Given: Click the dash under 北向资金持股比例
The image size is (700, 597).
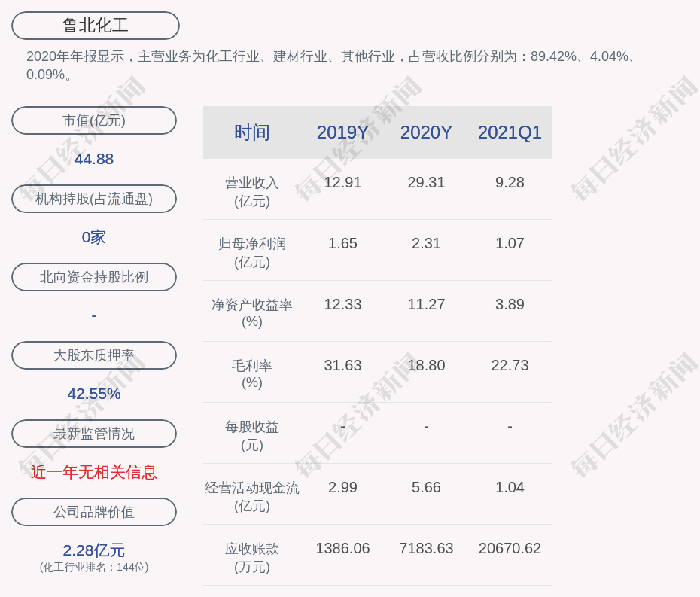Looking at the screenshot, I should (94, 316).
